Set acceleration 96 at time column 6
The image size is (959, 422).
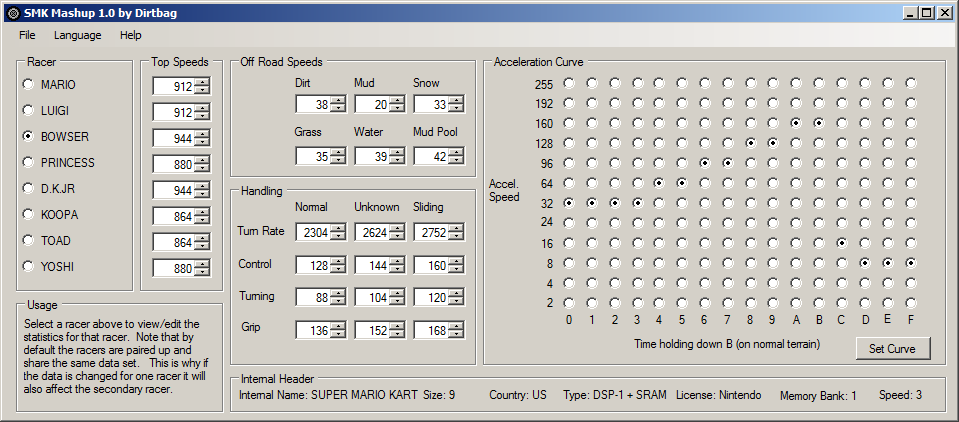705,163
